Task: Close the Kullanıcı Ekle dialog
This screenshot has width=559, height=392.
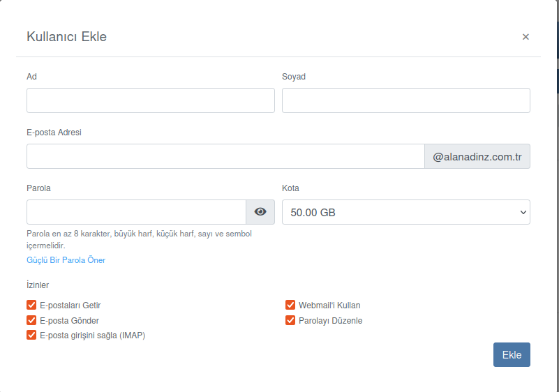Action: click(x=526, y=37)
